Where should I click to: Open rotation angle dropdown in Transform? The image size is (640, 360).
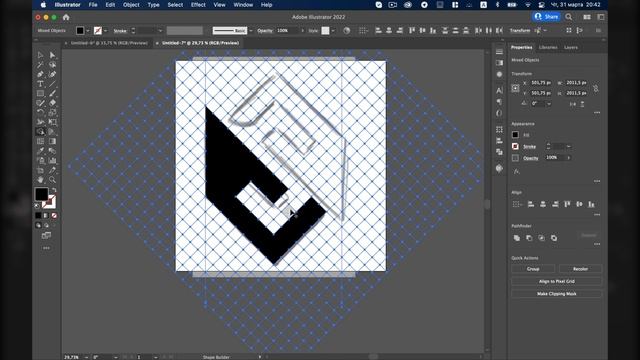[549, 104]
